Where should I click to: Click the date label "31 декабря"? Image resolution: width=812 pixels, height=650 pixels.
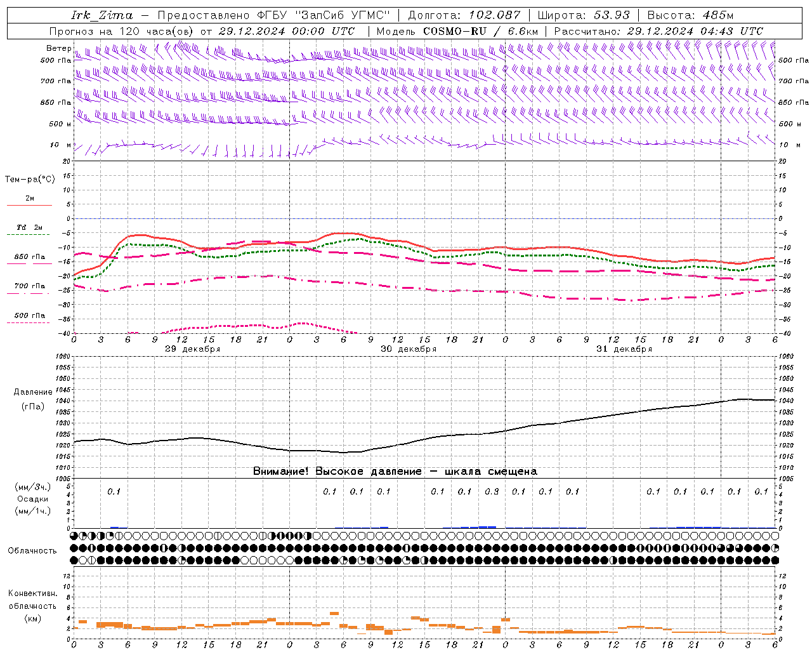pyautogui.click(x=624, y=349)
